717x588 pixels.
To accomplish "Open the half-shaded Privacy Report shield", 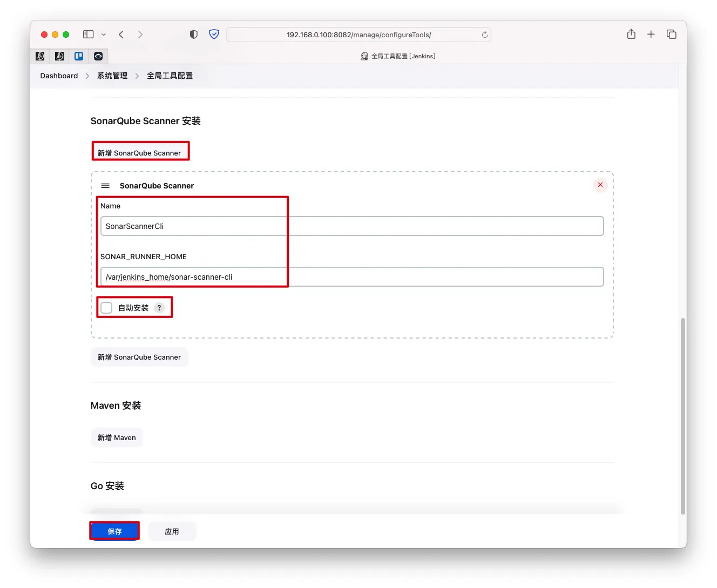I will point(194,35).
